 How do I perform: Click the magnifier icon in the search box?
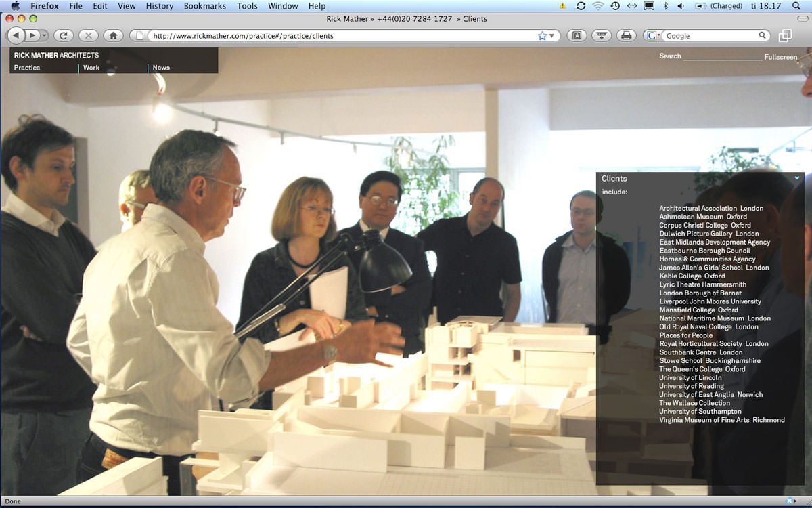(x=763, y=35)
